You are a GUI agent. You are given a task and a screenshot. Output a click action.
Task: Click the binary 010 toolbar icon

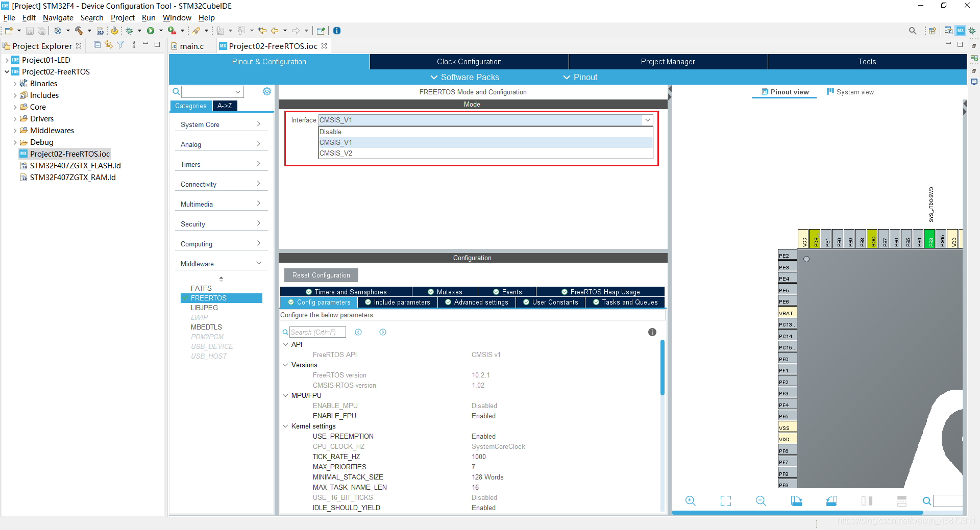pos(101,31)
